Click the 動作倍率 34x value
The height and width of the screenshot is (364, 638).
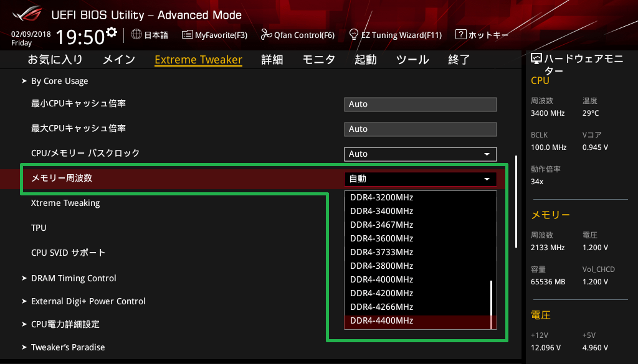[537, 182]
